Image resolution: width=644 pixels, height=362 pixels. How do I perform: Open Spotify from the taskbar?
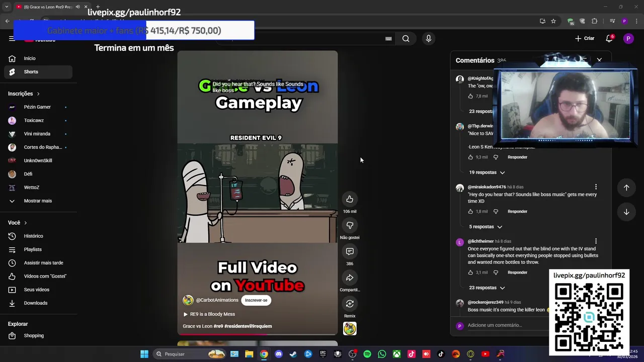click(x=367, y=354)
